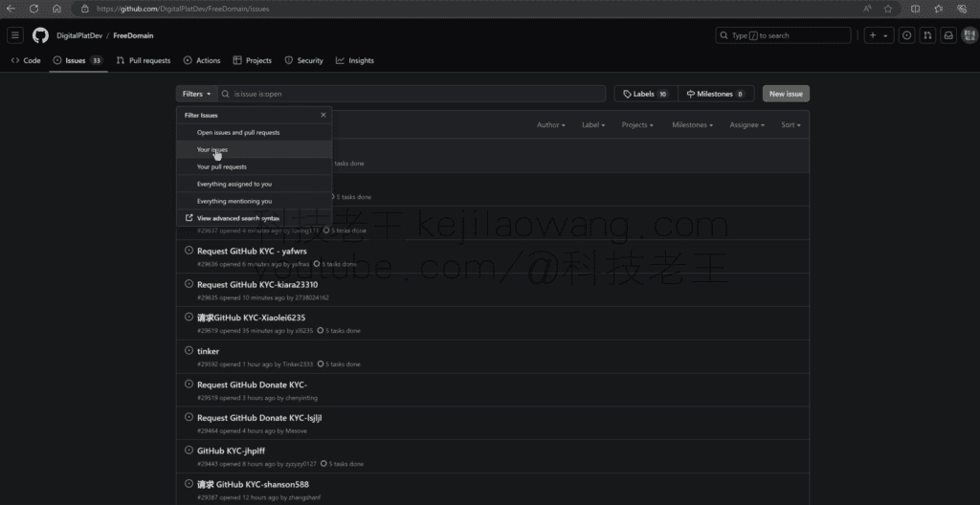
Task: Open the tinker issue
Action: point(208,351)
